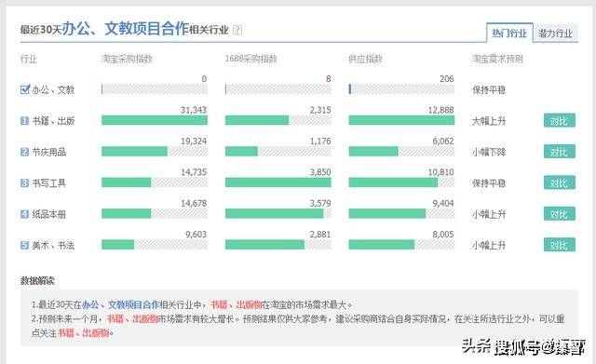This screenshot has height=364, width=596.
Task: Click the 节庆用品 industry name
Action: click(x=49, y=152)
